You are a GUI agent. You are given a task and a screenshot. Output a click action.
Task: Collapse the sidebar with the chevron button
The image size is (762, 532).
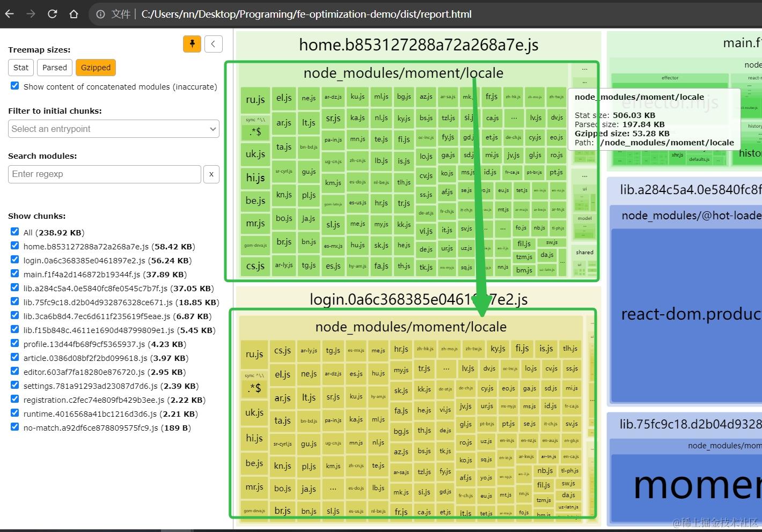pyautogui.click(x=213, y=44)
